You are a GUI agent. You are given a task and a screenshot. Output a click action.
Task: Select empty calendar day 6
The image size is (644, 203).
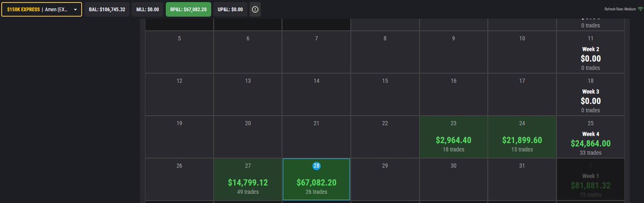point(248,52)
